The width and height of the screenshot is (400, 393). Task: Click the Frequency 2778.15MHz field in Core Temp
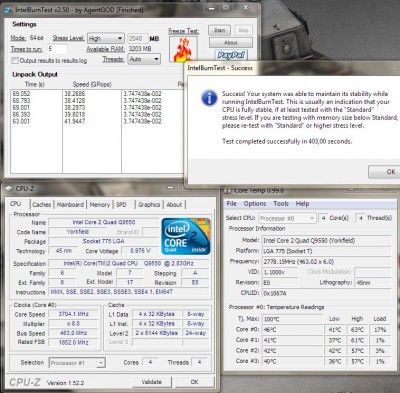[326, 262]
